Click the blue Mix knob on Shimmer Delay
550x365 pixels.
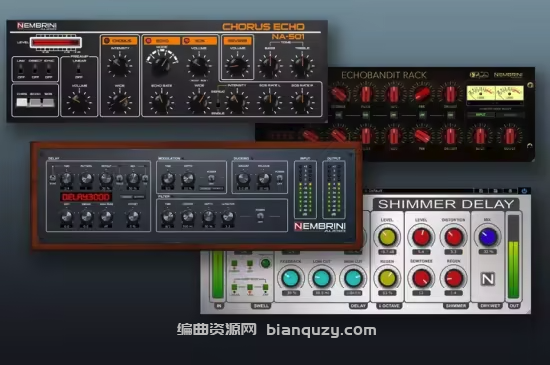point(487,237)
